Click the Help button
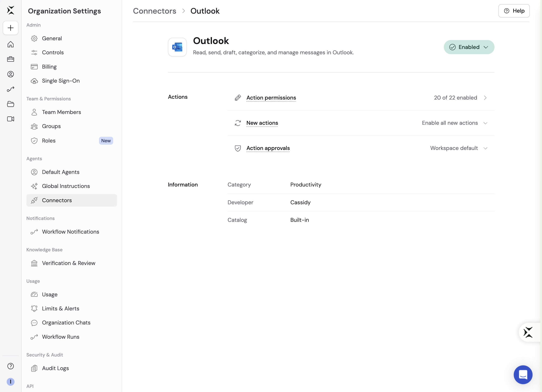The height and width of the screenshot is (392, 542). (x=514, y=11)
